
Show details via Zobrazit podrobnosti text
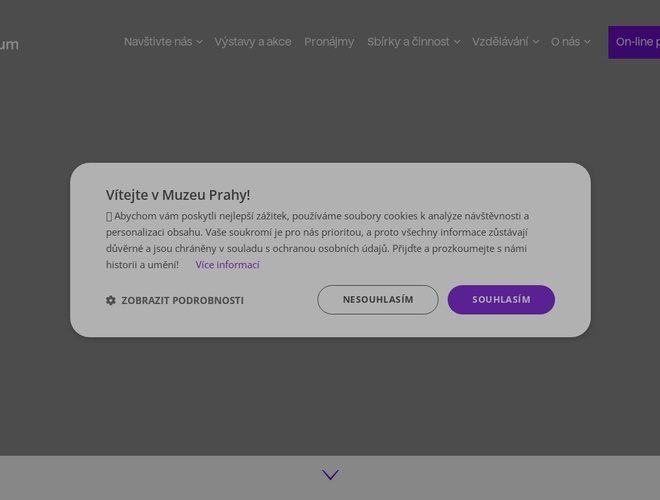pyautogui.click(x=182, y=300)
